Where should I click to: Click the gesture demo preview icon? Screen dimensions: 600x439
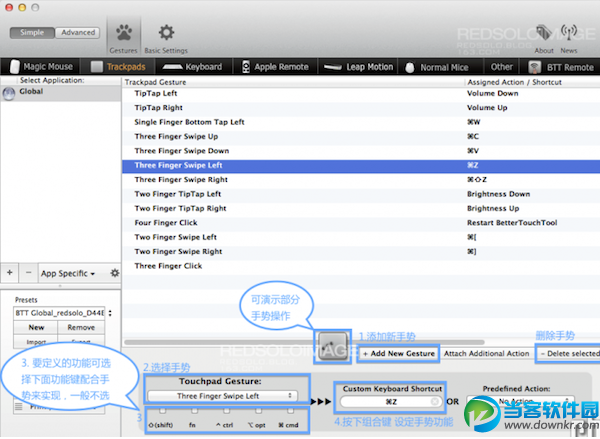tap(333, 346)
